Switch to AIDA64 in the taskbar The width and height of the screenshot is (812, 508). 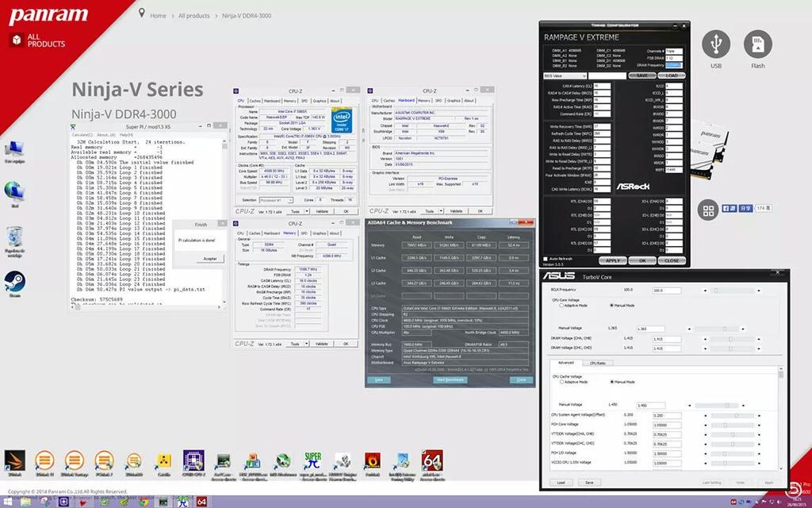pyautogui.click(x=202, y=502)
